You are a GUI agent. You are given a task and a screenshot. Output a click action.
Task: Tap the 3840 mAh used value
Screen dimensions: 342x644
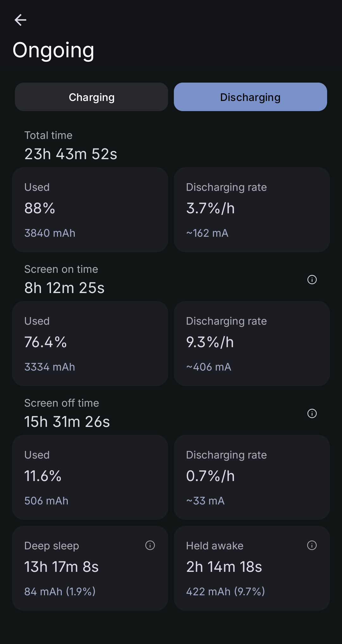click(50, 233)
